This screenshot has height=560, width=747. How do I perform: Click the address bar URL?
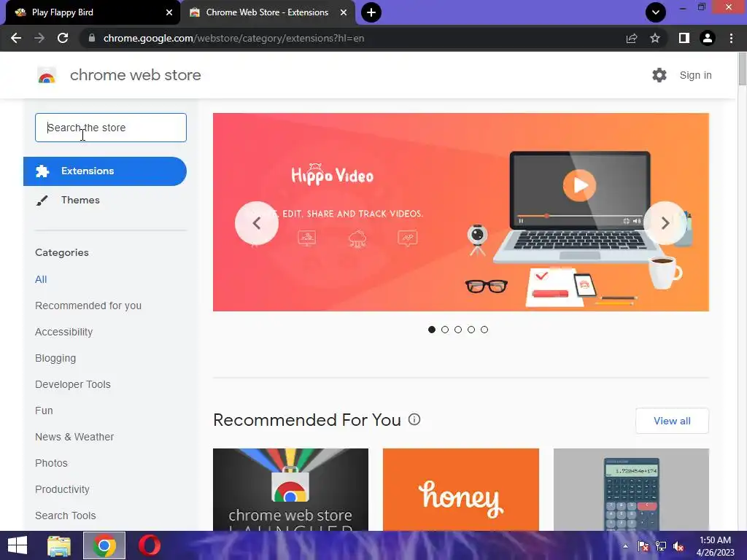tap(233, 38)
